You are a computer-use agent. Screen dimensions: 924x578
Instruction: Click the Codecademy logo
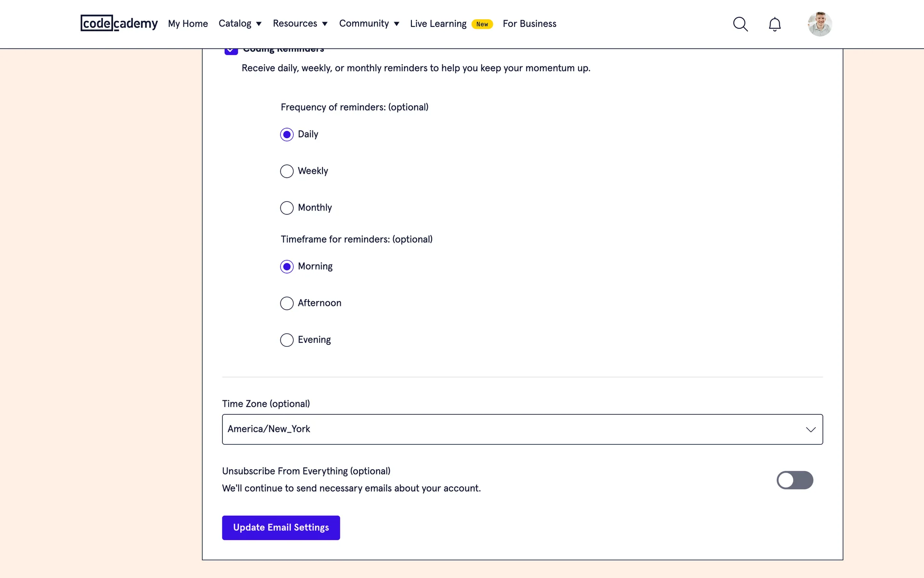(119, 23)
